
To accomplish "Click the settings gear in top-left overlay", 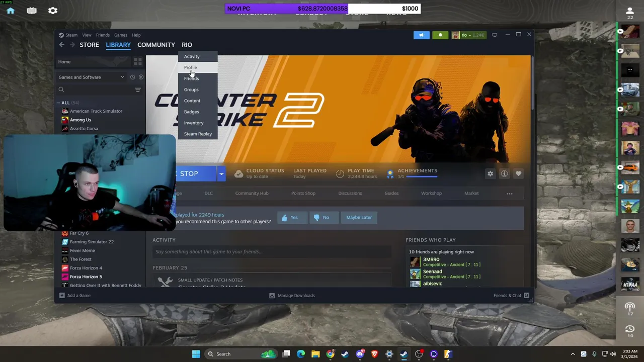I will click(x=53, y=11).
